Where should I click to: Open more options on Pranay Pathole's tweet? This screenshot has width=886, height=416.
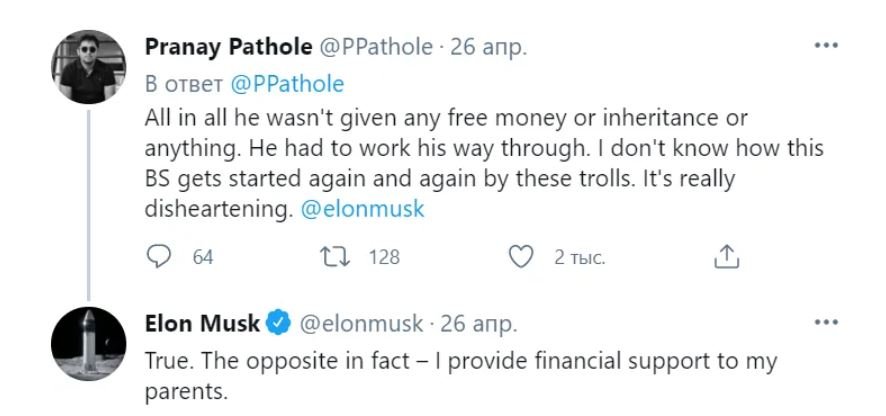click(826, 47)
